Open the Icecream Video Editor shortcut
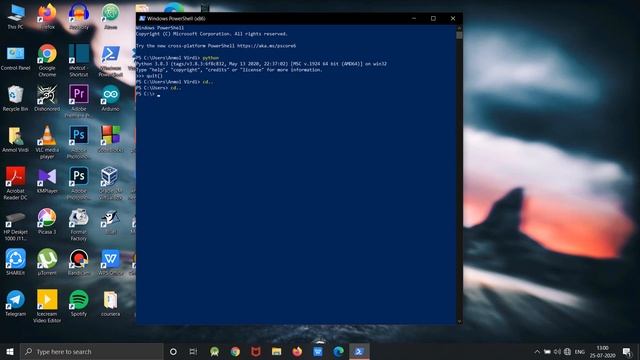Screen dimensions: 640x360 pyautogui.click(x=47, y=306)
